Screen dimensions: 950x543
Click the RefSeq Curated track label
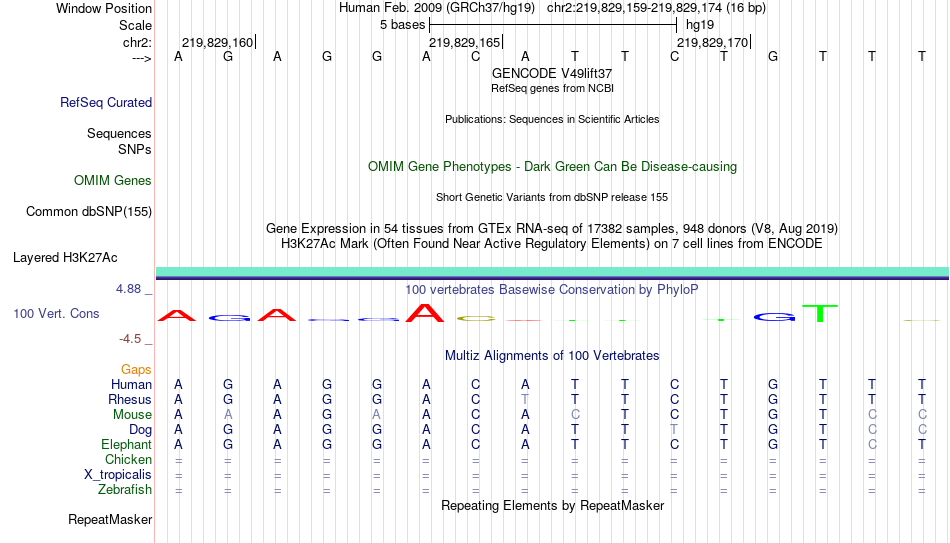106,102
